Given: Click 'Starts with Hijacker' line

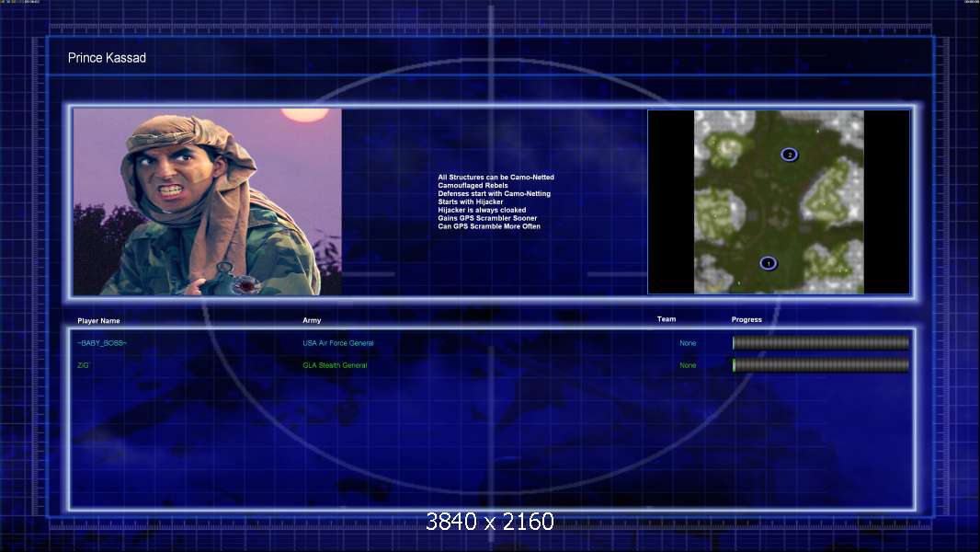Looking at the screenshot, I should [471, 201].
